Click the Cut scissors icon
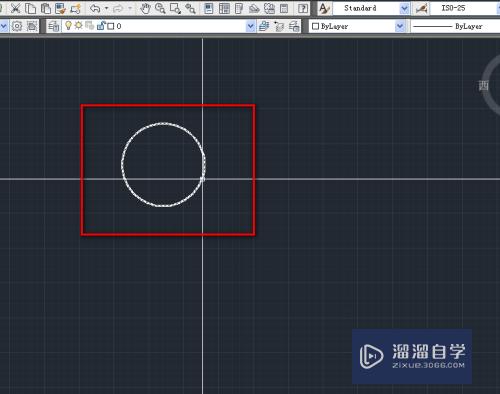 click(15, 8)
